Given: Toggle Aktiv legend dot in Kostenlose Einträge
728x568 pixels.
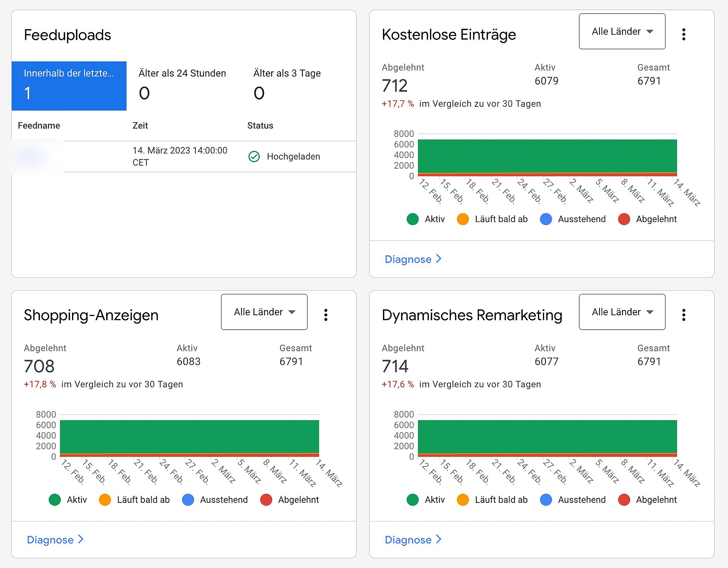Looking at the screenshot, I should 413,219.
